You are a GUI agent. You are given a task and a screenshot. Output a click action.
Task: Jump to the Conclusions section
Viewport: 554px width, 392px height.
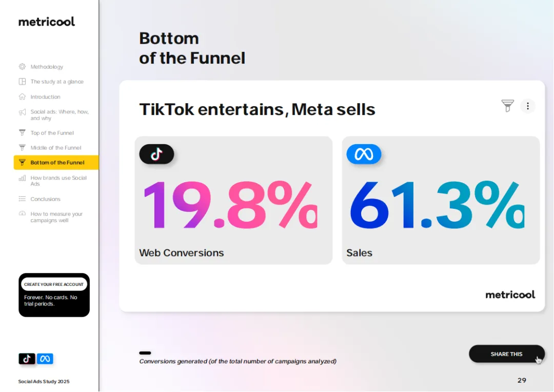[x=45, y=199]
